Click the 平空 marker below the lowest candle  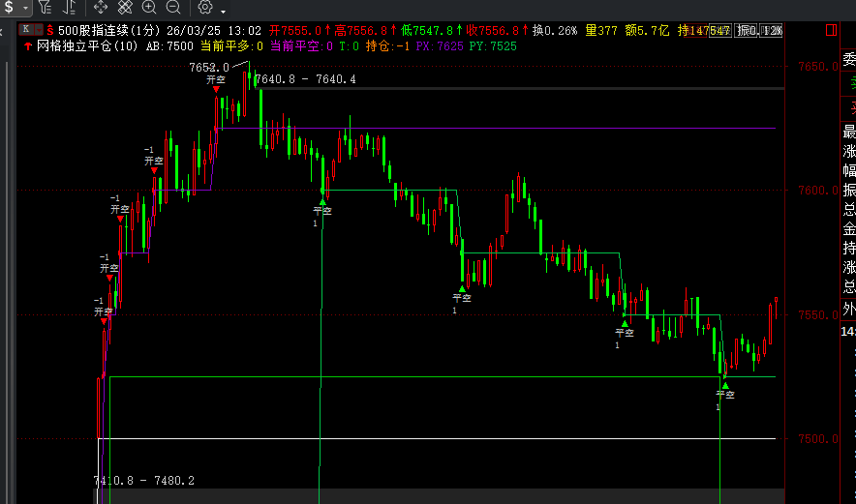725,395
